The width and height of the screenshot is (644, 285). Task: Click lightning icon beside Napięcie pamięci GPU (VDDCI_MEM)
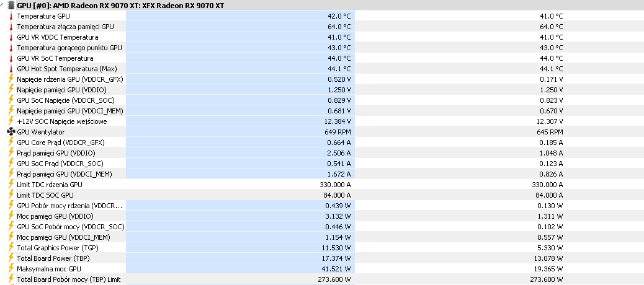11,111
